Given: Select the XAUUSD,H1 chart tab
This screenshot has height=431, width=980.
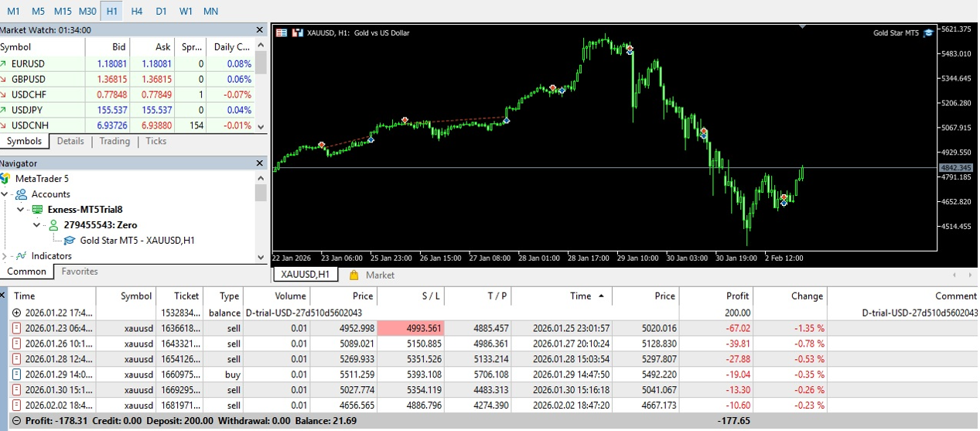Looking at the screenshot, I should (305, 275).
